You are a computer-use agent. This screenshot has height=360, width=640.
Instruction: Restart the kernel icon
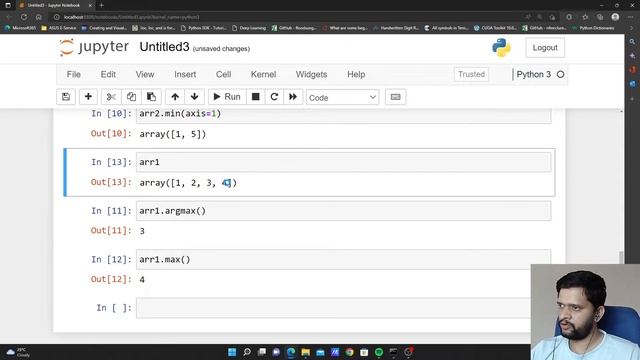(274, 97)
